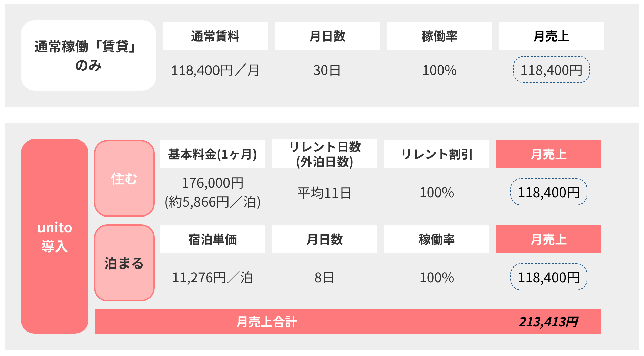Viewport: 644px width, 356px height.
Task: Click the 30日 value
Action: [327, 70]
